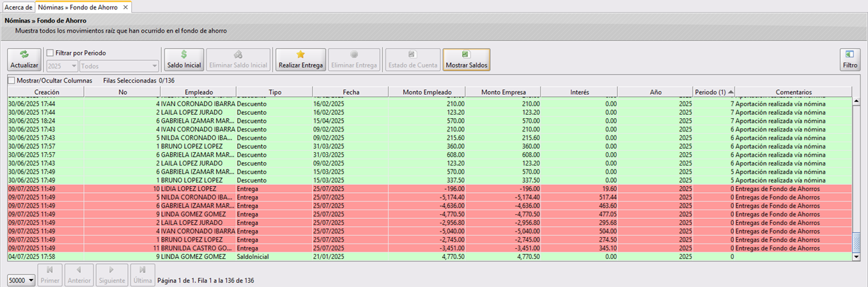The height and width of the screenshot is (287, 868).
Task: Close the Nóminas » Fondo de Ahorro tab
Action: [x=125, y=7]
